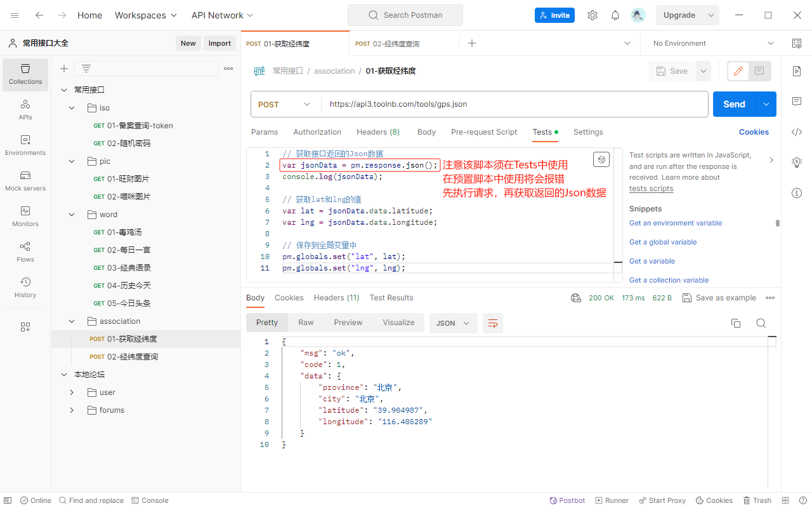Click the New button

[188, 43]
